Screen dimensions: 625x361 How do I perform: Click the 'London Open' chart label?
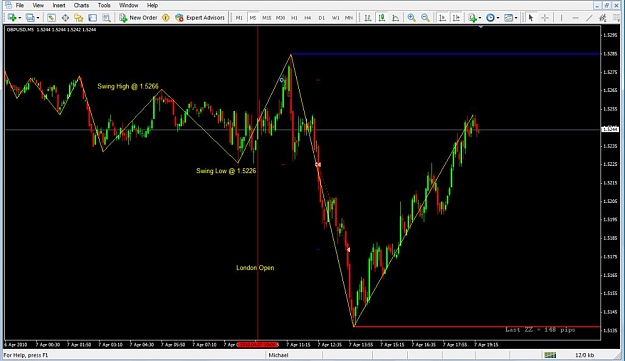pos(255,268)
